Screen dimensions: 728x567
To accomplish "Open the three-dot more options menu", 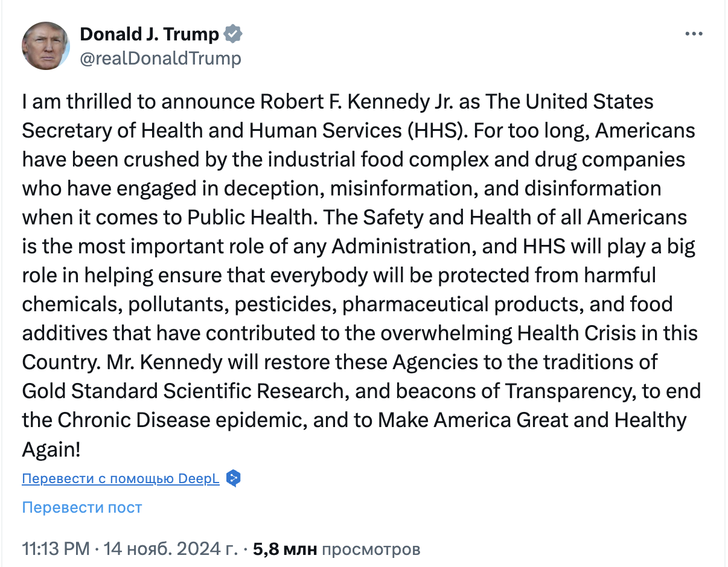I will (x=694, y=34).
